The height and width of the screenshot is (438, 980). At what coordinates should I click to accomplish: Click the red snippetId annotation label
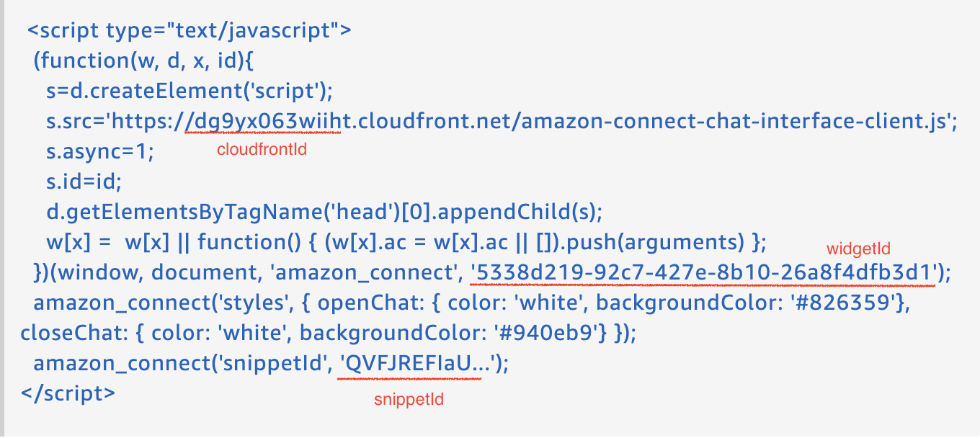pyautogui.click(x=409, y=399)
